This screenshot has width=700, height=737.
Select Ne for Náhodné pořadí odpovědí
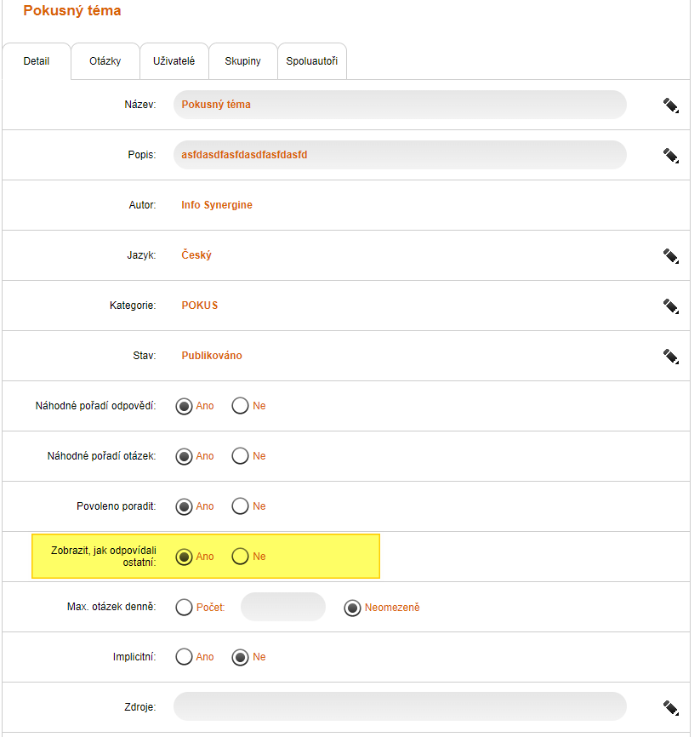pos(240,406)
